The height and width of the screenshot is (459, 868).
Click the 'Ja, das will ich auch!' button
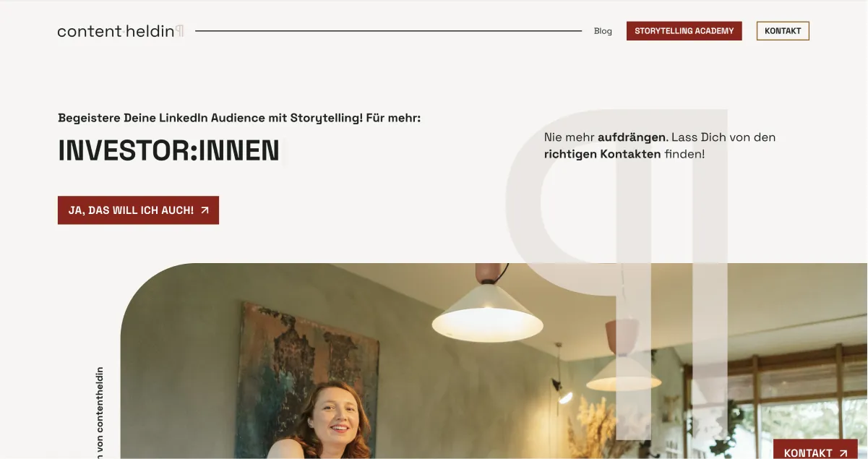[x=138, y=210]
